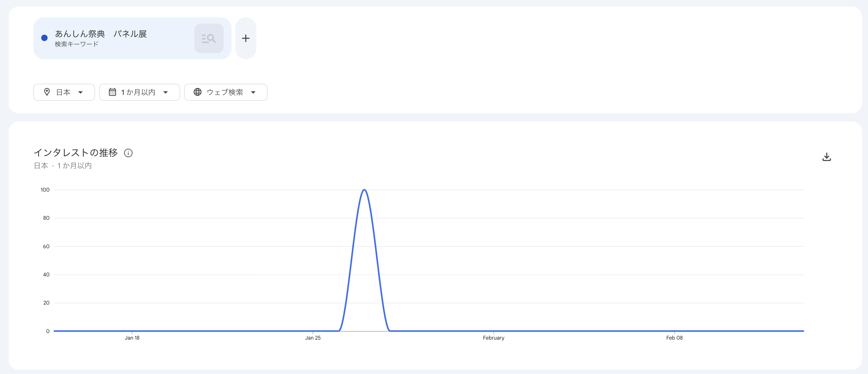
Task: Open the info icon beside インタレストの推移
Action: (128, 153)
